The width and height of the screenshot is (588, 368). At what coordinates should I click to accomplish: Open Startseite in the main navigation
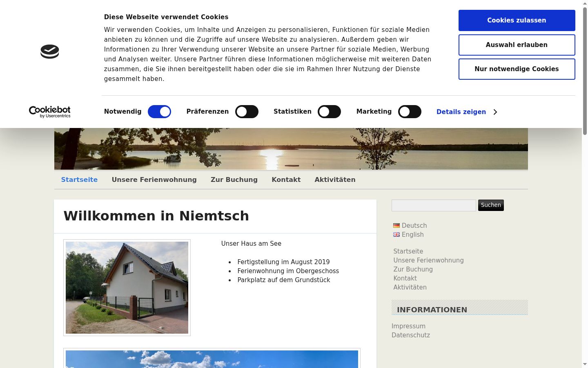tap(79, 180)
